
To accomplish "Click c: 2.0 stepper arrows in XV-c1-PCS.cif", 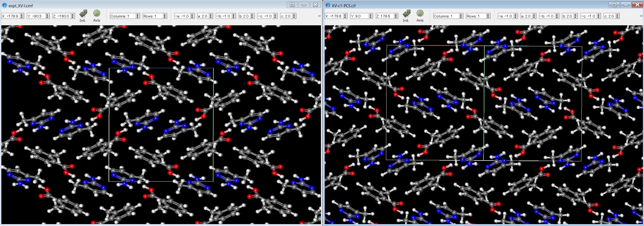I will [617, 16].
